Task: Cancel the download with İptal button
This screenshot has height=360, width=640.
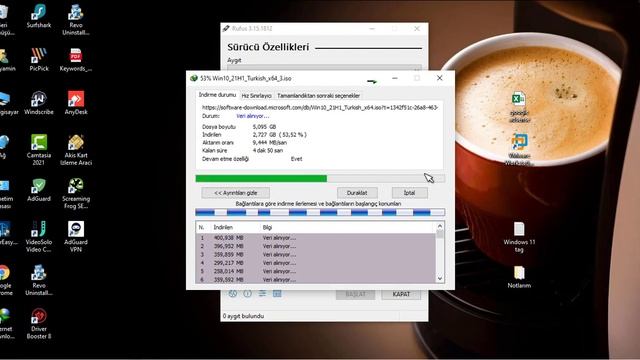Action: coord(410,193)
